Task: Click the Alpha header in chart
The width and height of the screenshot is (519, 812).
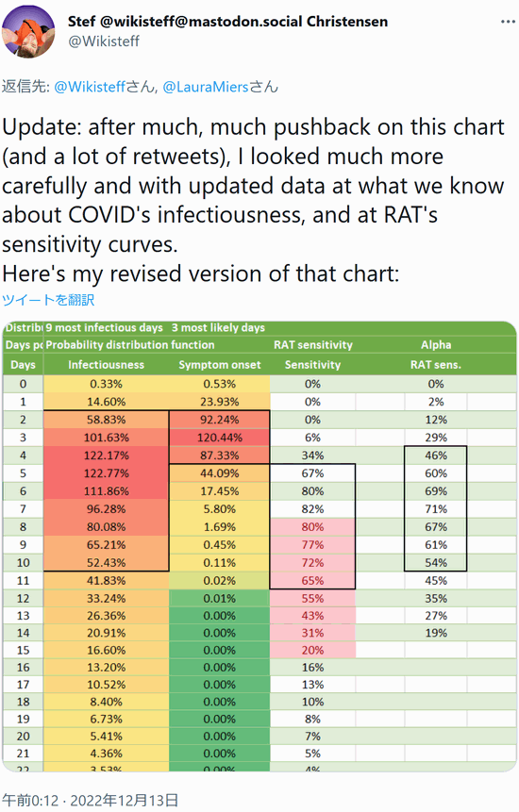Action: [436, 345]
